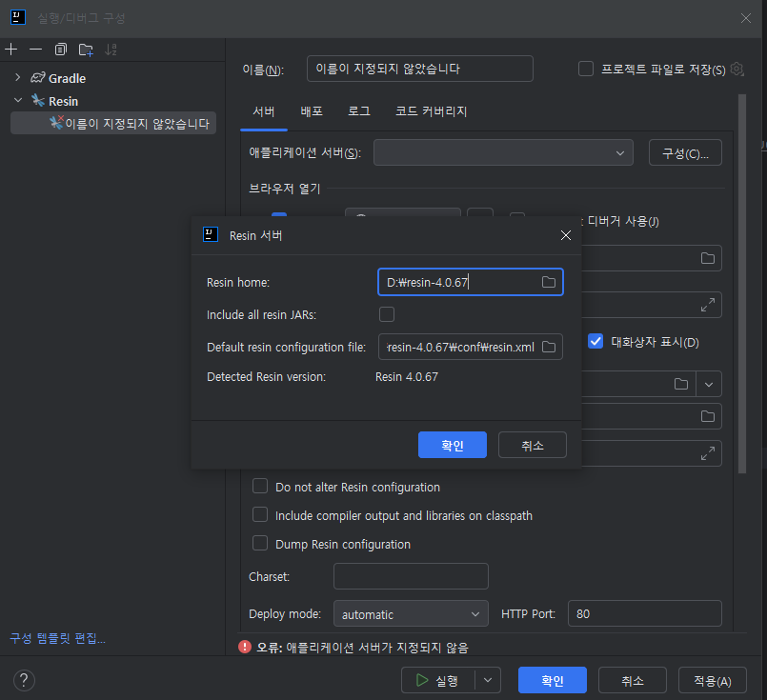Image resolution: width=767 pixels, height=700 pixels.
Task: Browse for default resin configuration file
Action: (x=549, y=347)
